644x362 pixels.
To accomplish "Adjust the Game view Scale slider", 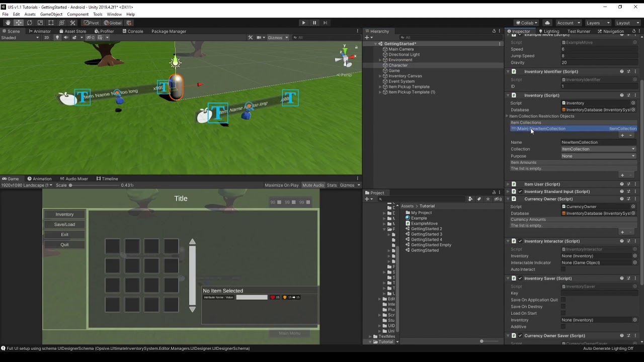I will pos(94,186).
